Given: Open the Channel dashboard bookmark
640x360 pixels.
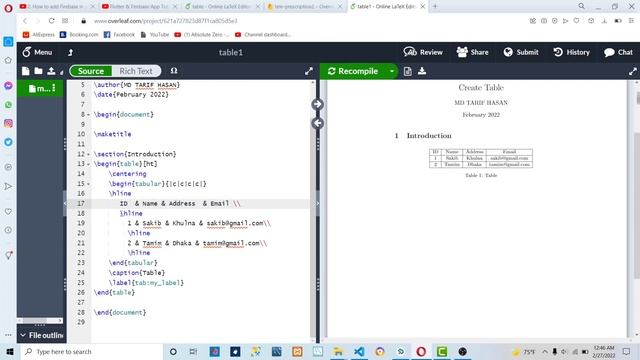Looking at the screenshot, I should point(263,35).
